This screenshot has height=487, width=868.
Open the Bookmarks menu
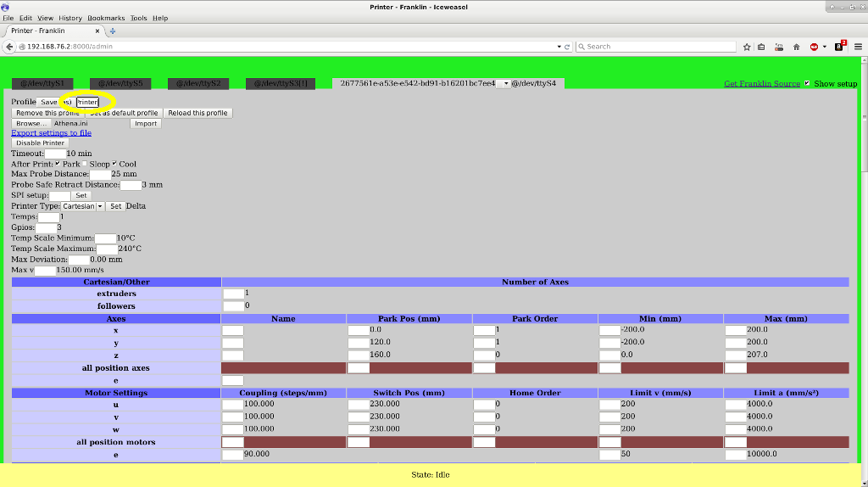pyautogui.click(x=106, y=18)
